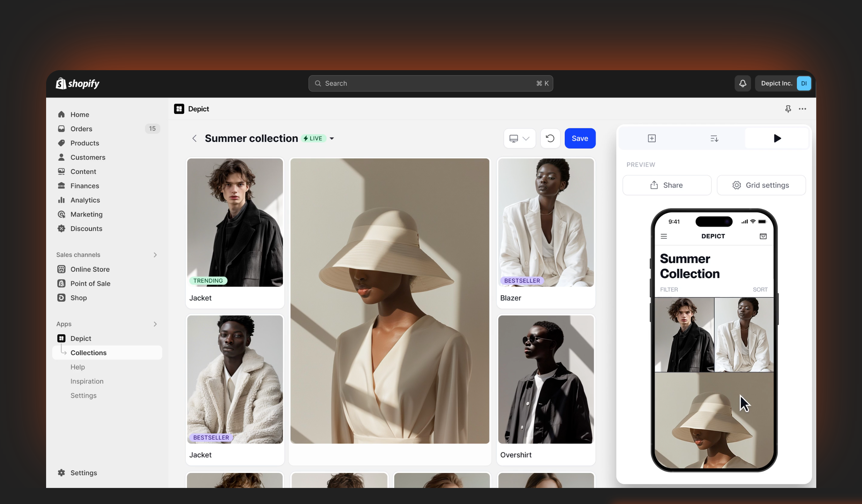
Task: Tap the cart icon in phone preview
Action: 763,236
